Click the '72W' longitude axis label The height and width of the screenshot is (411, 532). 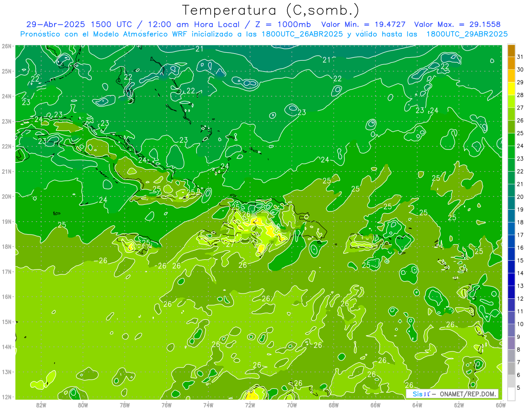[x=250, y=405]
